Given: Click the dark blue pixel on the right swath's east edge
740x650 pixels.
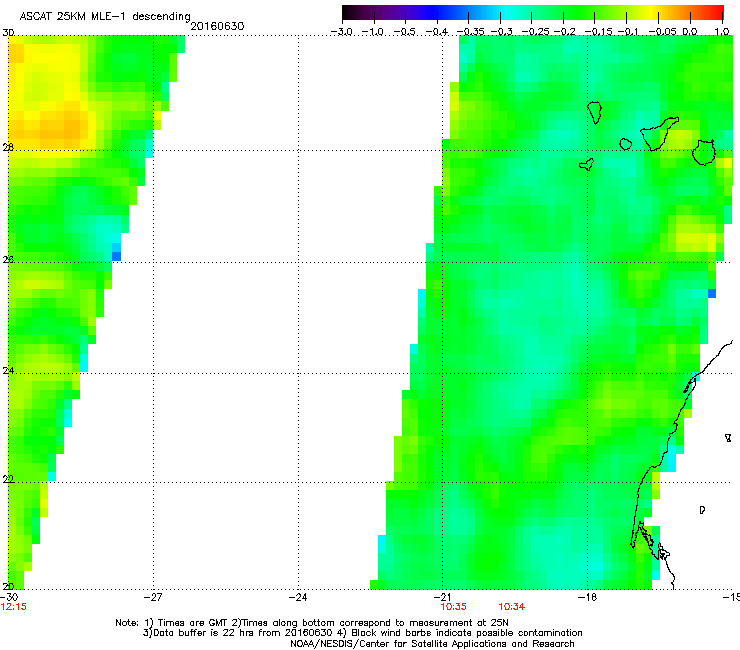Looking at the screenshot, I should 712,293.
